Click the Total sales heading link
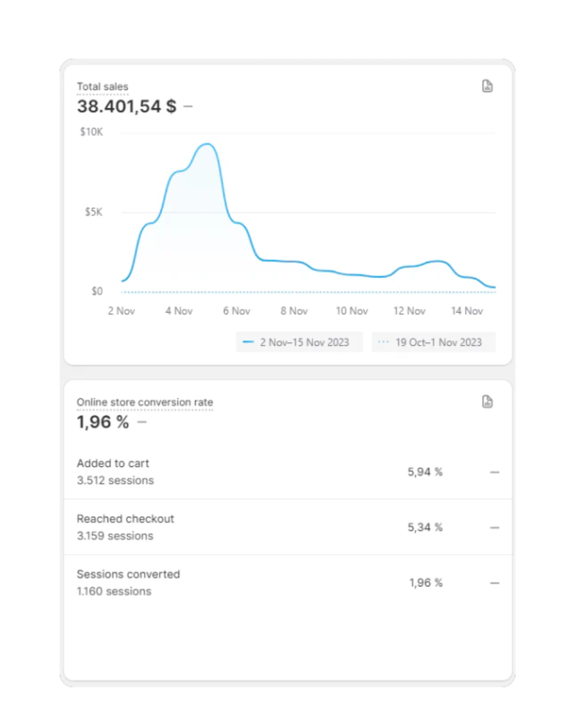Screen dimensions: 582x728 (x=103, y=87)
